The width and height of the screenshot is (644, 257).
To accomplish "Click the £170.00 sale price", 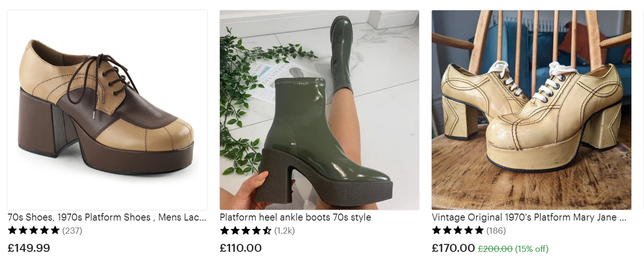I will point(453,248).
